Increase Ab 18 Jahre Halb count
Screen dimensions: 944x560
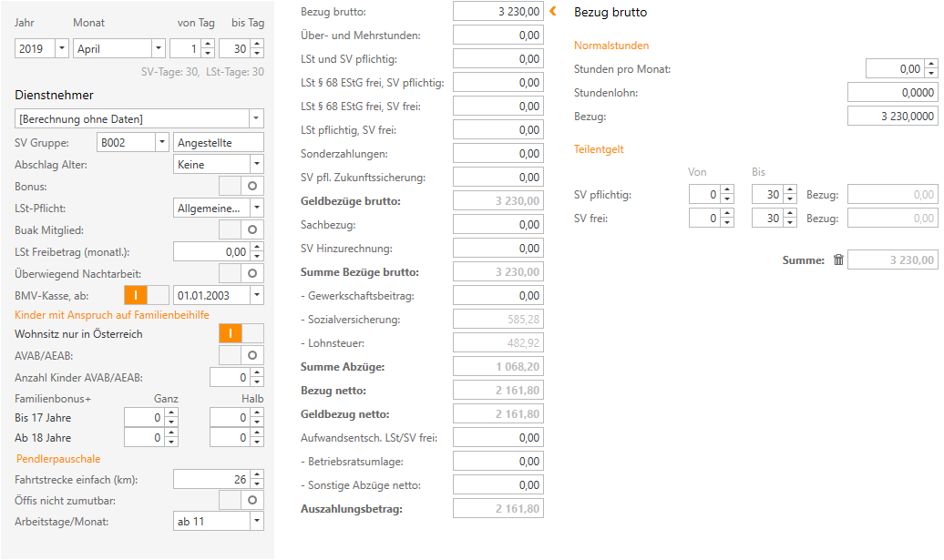pos(257,433)
